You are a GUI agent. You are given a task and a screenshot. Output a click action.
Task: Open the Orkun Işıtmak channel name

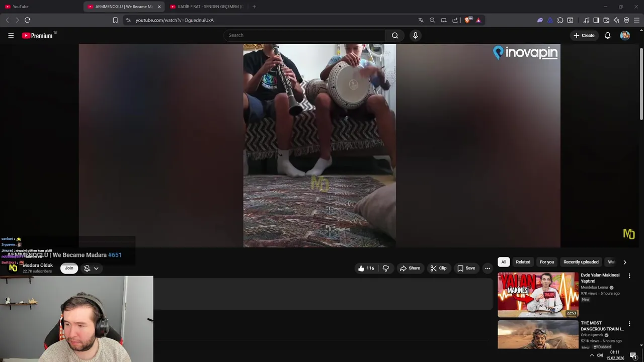pyautogui.click(x=592, y=335)
